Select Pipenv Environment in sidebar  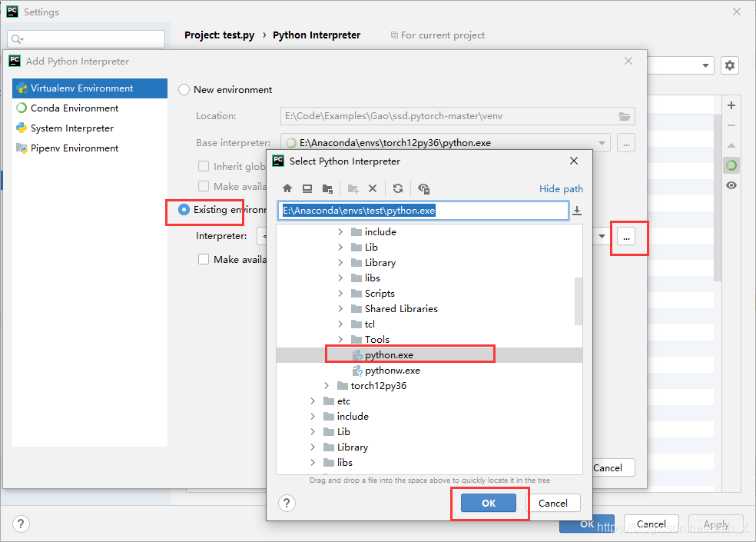click(90, 148)
